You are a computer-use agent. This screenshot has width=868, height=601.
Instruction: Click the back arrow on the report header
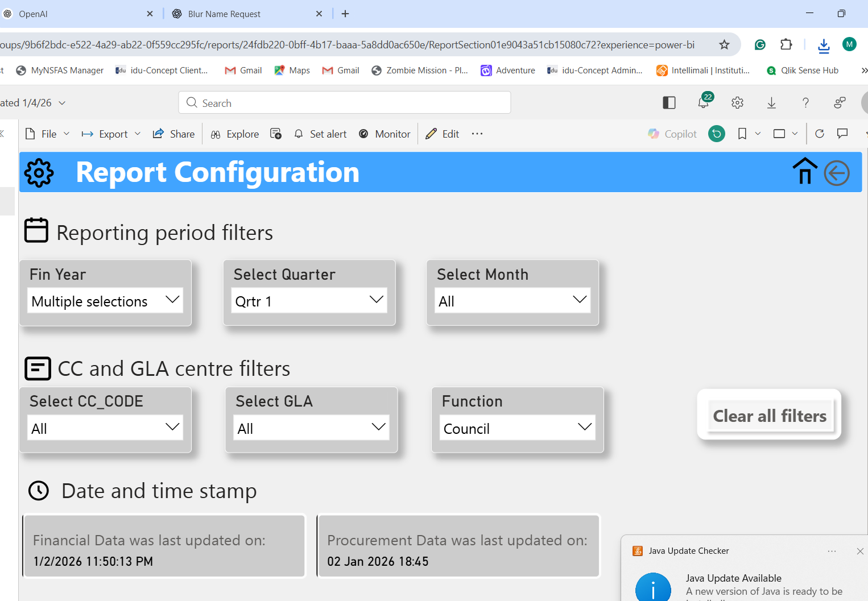coord(836,172)
